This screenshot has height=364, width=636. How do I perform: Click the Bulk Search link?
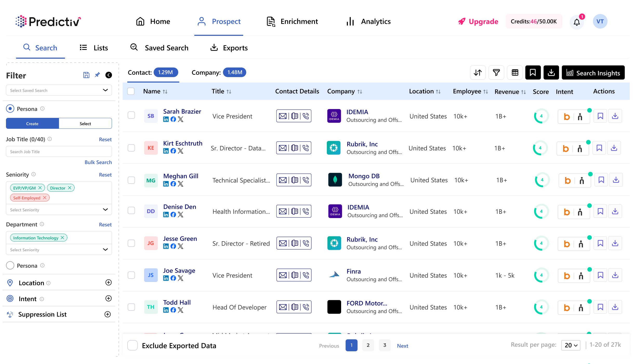tap(98, 162)
